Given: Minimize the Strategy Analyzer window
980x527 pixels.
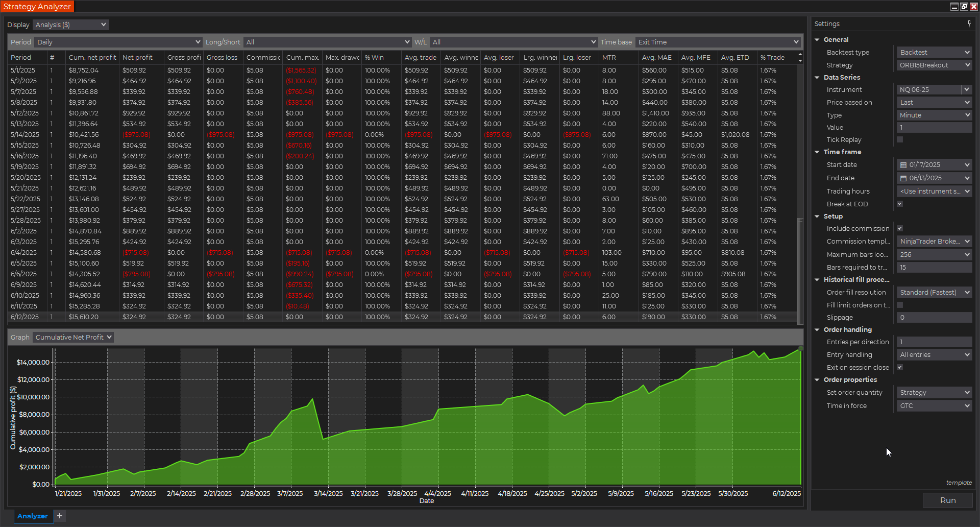Looking at the screenshot, I should click(954, 7).
